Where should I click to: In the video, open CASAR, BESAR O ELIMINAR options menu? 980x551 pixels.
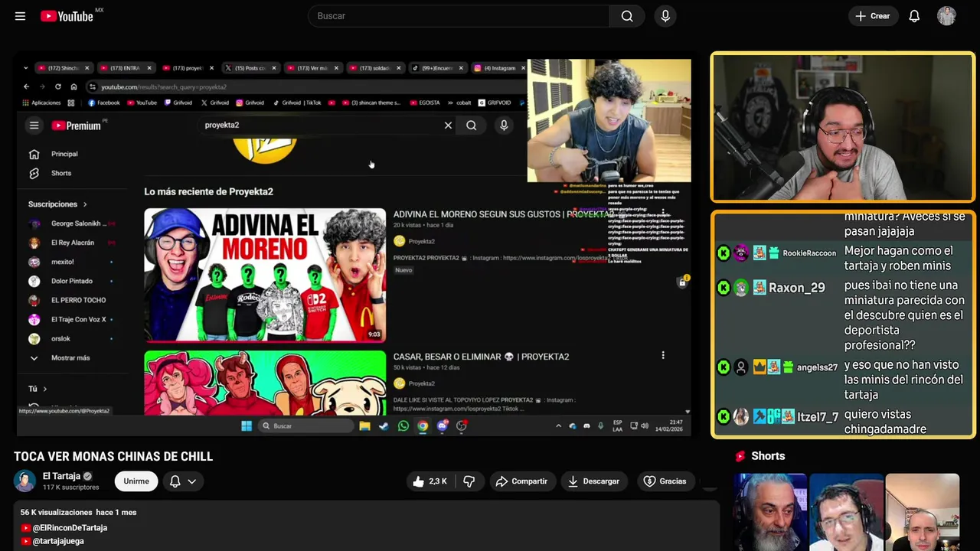coord(663,355)
